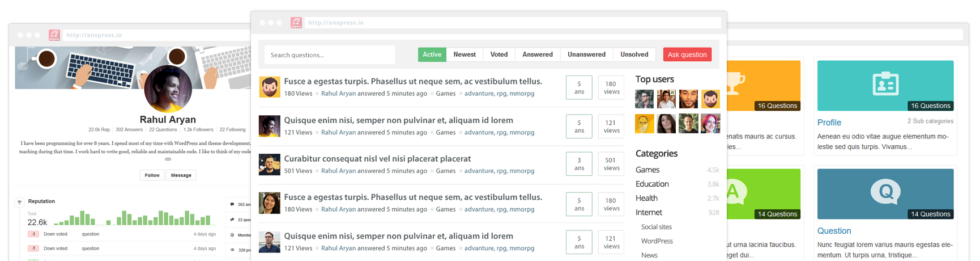980x261 pixels.
Task: Click '14 Questions' badge on Question tile
Action: click(930, 214)
